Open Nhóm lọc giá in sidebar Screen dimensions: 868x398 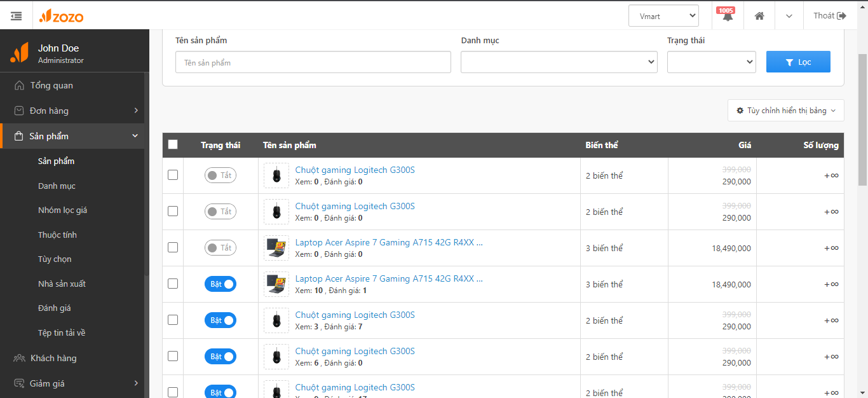(x=62, y=210)
